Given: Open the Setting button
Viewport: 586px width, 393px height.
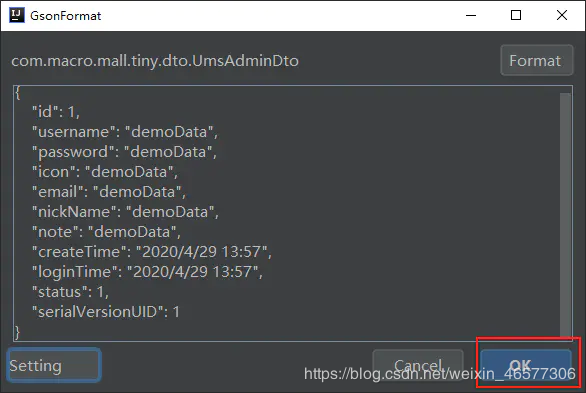Looking at the screenshot, I should pyautogui.click(x=54, y=365).
